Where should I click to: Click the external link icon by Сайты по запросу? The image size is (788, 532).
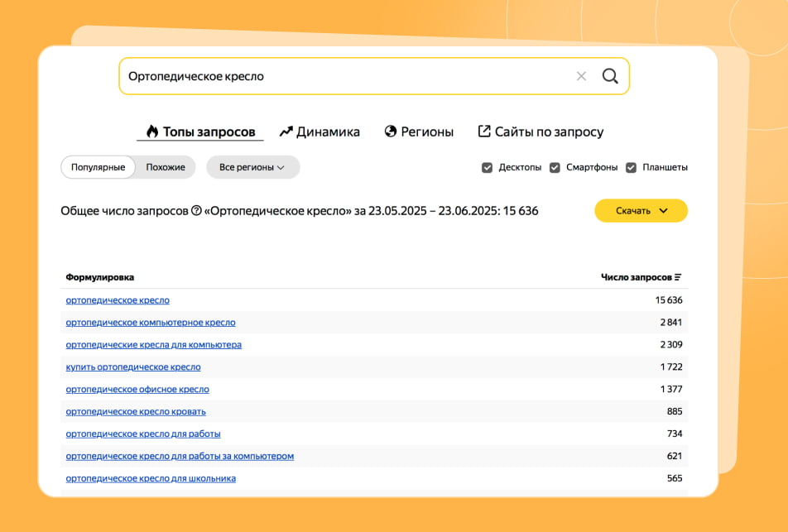pyautogui.click(x=484, y=131)
